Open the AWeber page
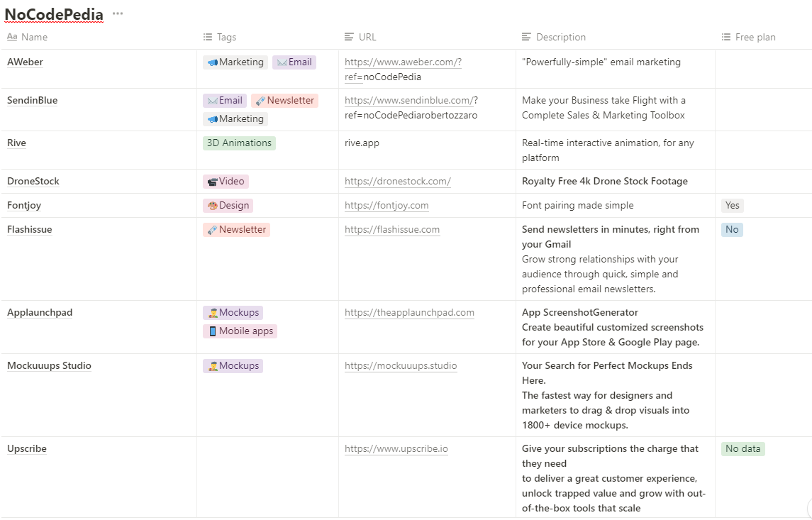The image size is (812, 520). 25,62
